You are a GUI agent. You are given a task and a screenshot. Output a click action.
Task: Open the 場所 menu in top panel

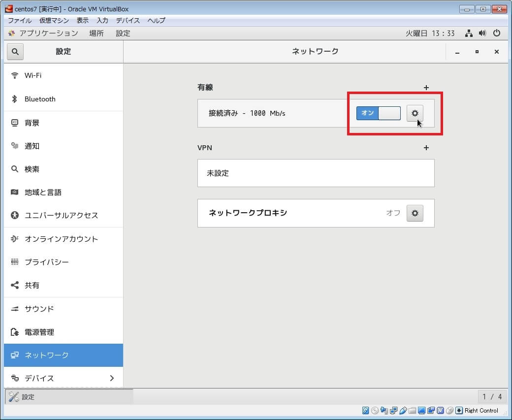click(96, 33)
